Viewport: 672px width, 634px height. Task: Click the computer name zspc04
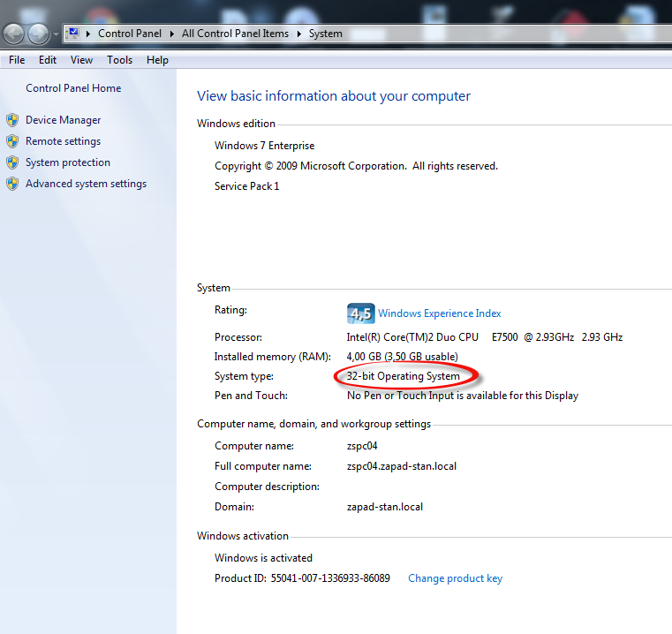coord(362,446)
